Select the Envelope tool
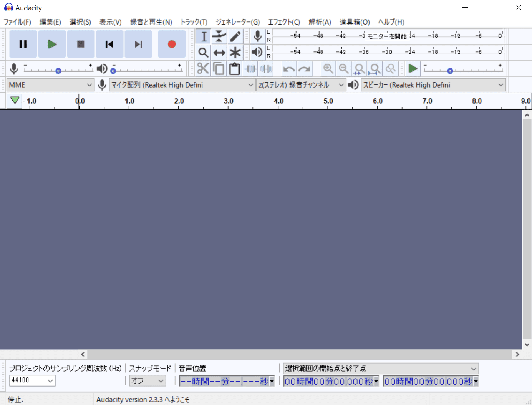 pyautogui.click(x=219, y=36)
